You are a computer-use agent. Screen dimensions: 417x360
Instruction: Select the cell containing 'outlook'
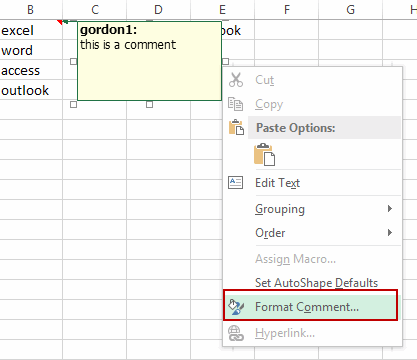(x=31, y=90)
